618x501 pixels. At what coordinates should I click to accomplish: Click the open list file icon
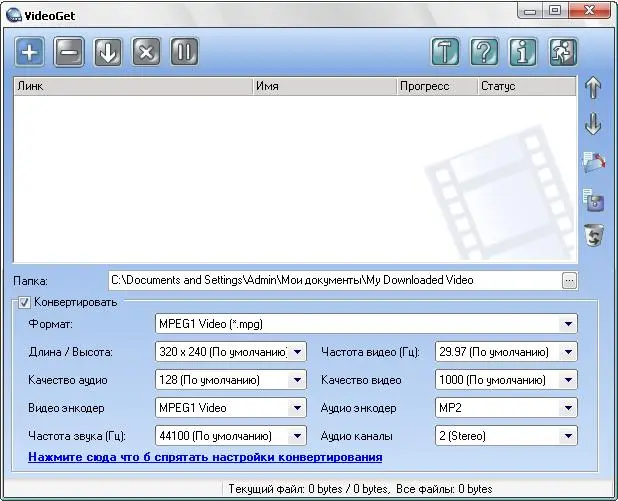(x=594, y=162)
